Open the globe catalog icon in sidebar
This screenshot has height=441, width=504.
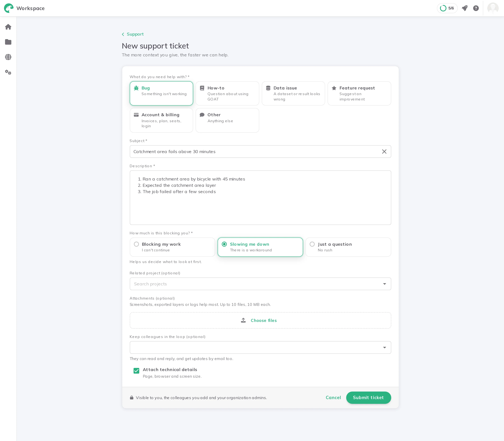(8, 57)
